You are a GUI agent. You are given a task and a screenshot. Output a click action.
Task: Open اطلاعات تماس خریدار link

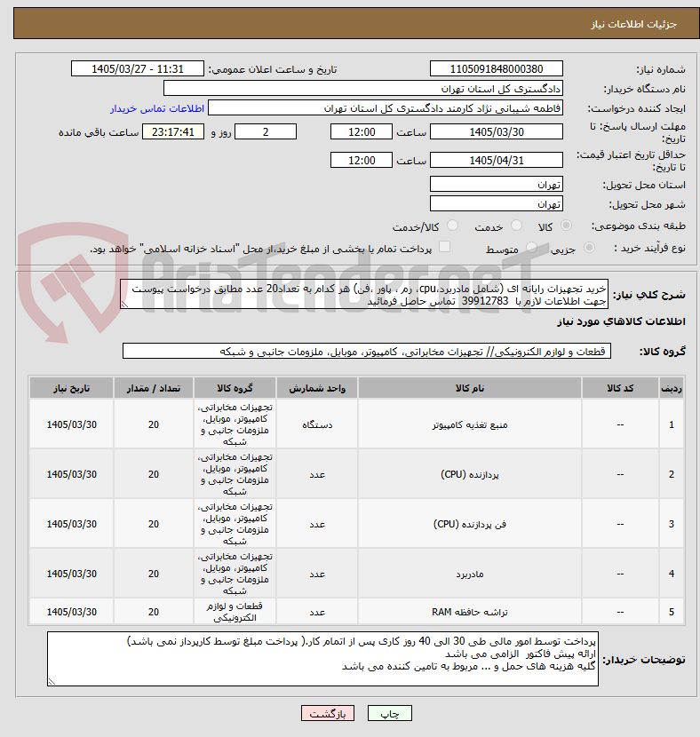[x=157, y=108]
